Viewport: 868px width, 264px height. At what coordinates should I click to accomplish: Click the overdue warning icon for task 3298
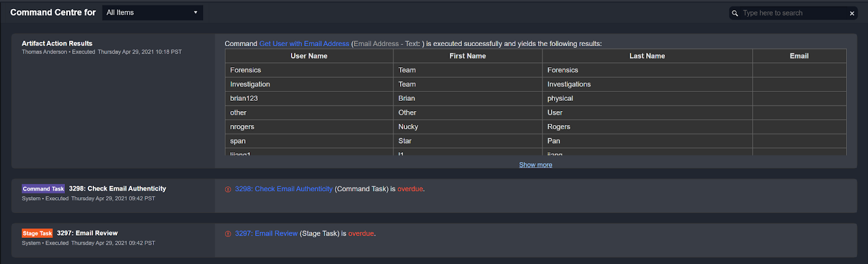[228, 189]
